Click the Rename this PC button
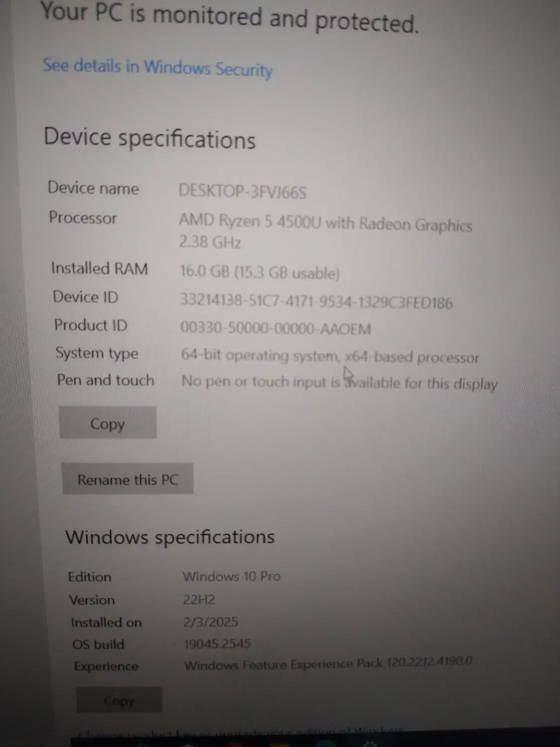The height and width of the screenshot is (747, 560). pyautogui.click(x=127, y=479)
